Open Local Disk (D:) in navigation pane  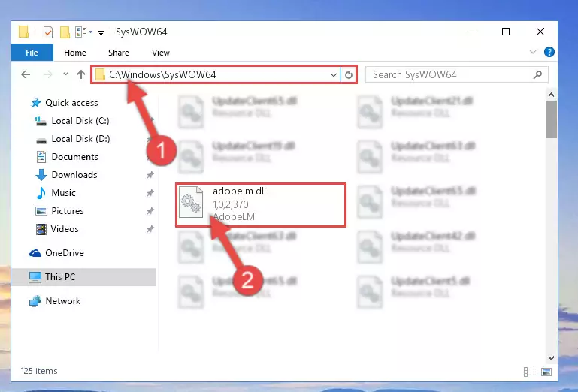80,138
